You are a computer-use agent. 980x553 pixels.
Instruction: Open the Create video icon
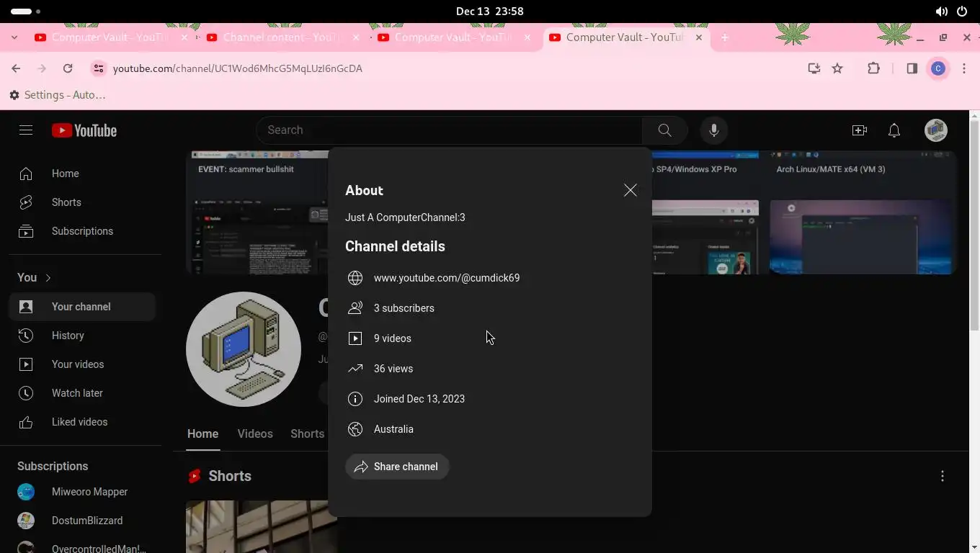click(x=860, y=130)
